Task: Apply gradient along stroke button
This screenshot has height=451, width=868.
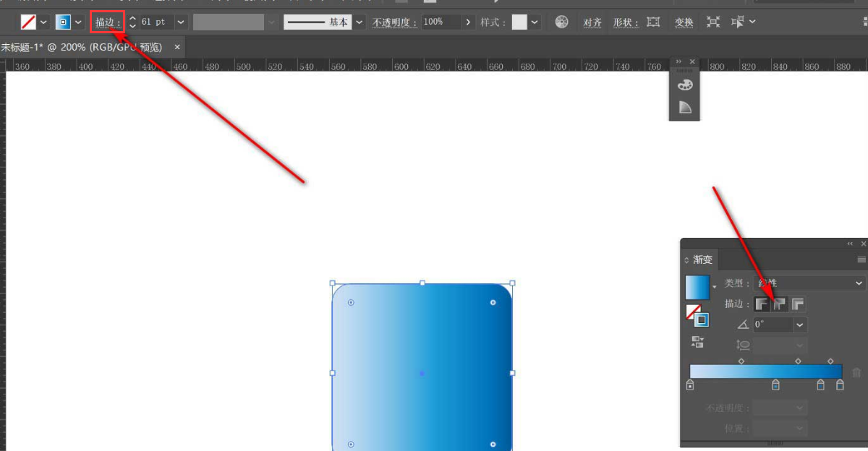Action: coord(780,304)
